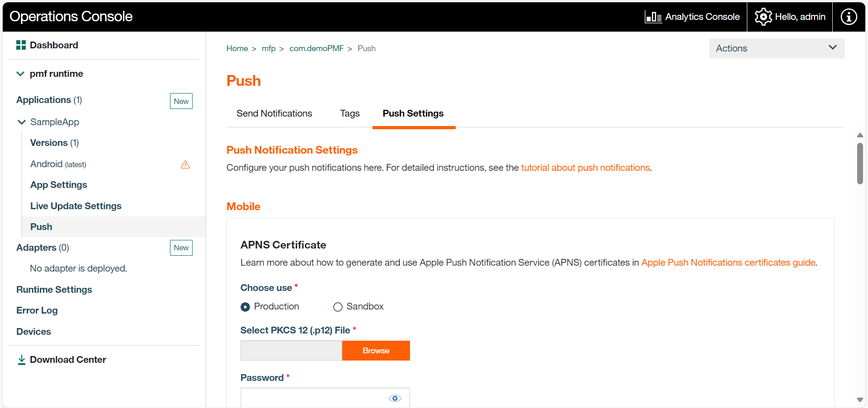The image size is (868, 408).
Task: Open the info icon in header
Action: (849, 17)
